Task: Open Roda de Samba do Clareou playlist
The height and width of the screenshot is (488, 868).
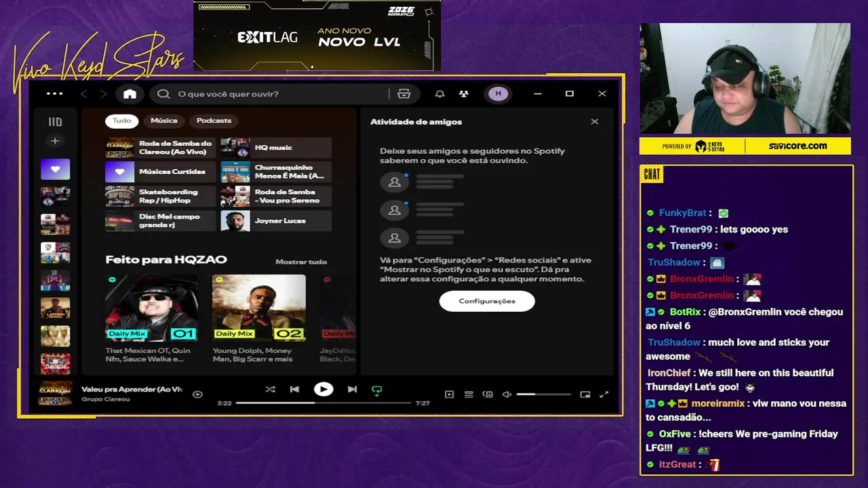Action: pos(161,148)
